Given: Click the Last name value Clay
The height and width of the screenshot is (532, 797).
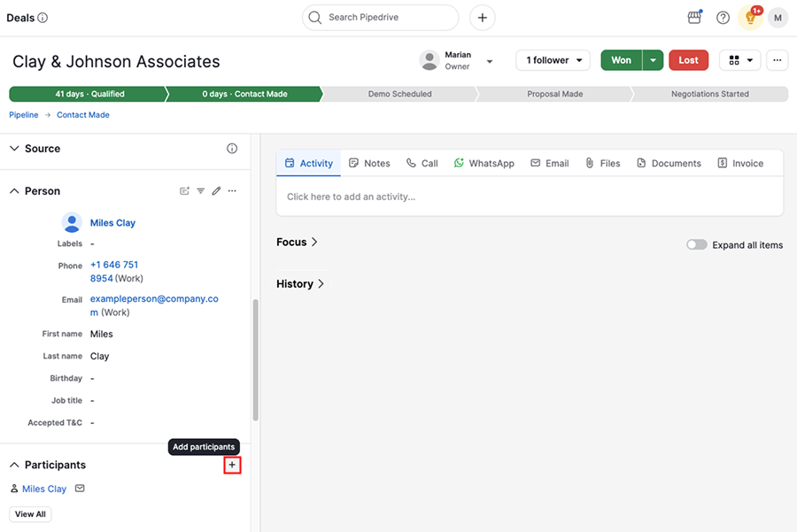Looking at the screenshot, I should pos(99,356).
